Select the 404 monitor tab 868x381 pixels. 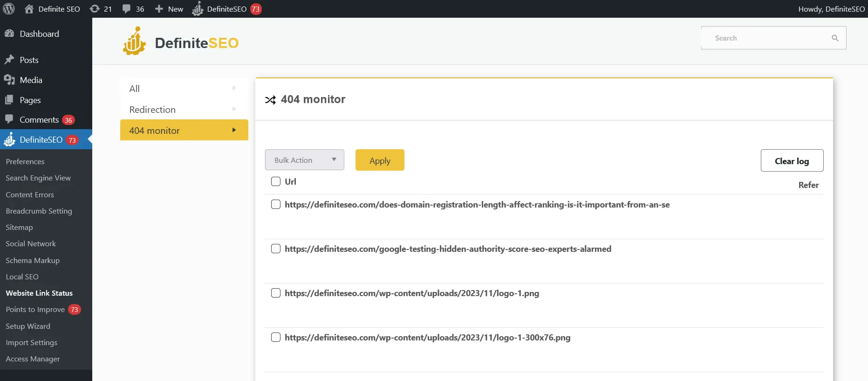(184, 130)
